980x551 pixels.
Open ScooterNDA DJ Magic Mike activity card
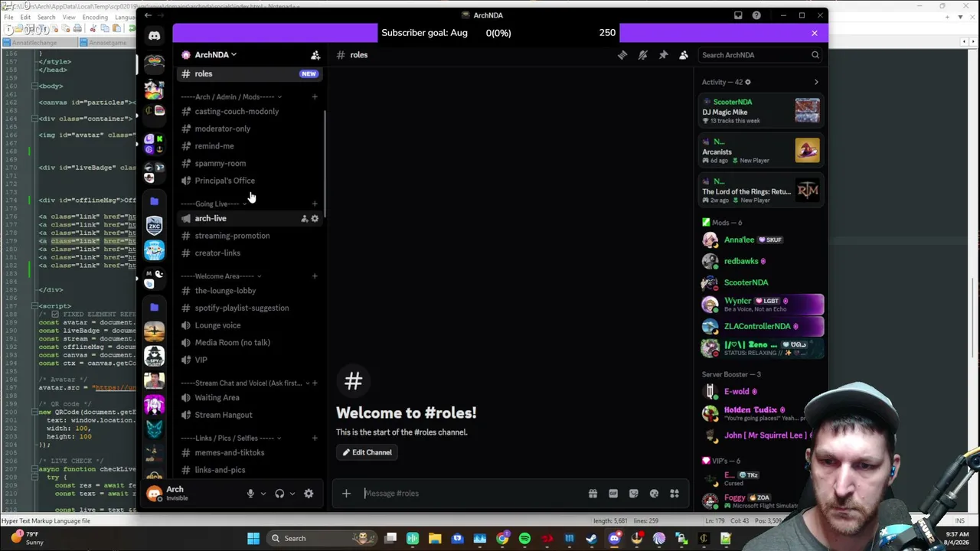(x=761, y=111)
